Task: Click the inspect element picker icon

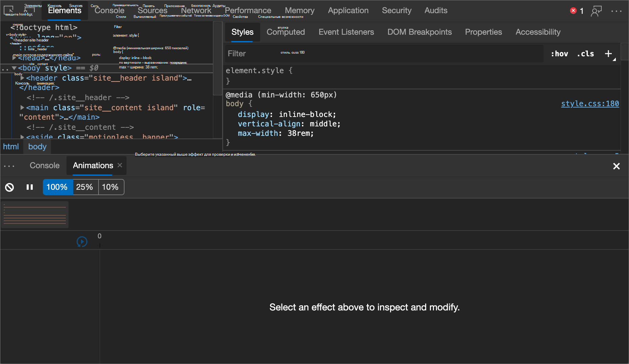Action: (8, 10)
